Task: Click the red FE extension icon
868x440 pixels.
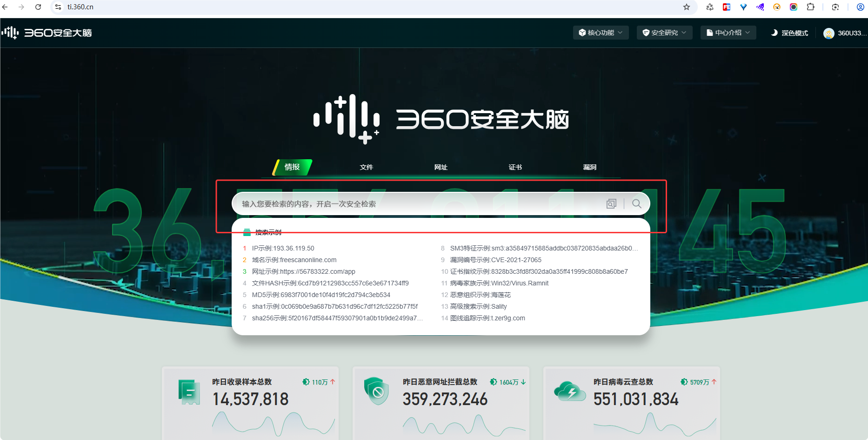Action: (727, 7)
